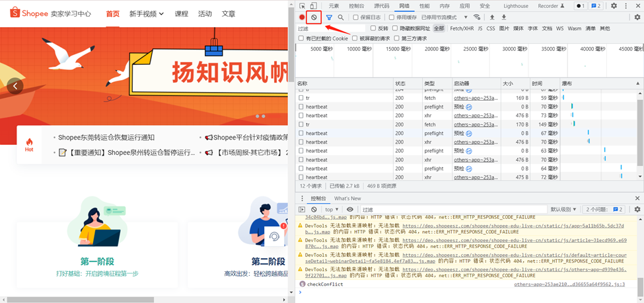Image resolution: width=644 pixels, height=303 pixels.
Task: Check the 被屏蔽的请求 checkbox
Action: (355, 38)
